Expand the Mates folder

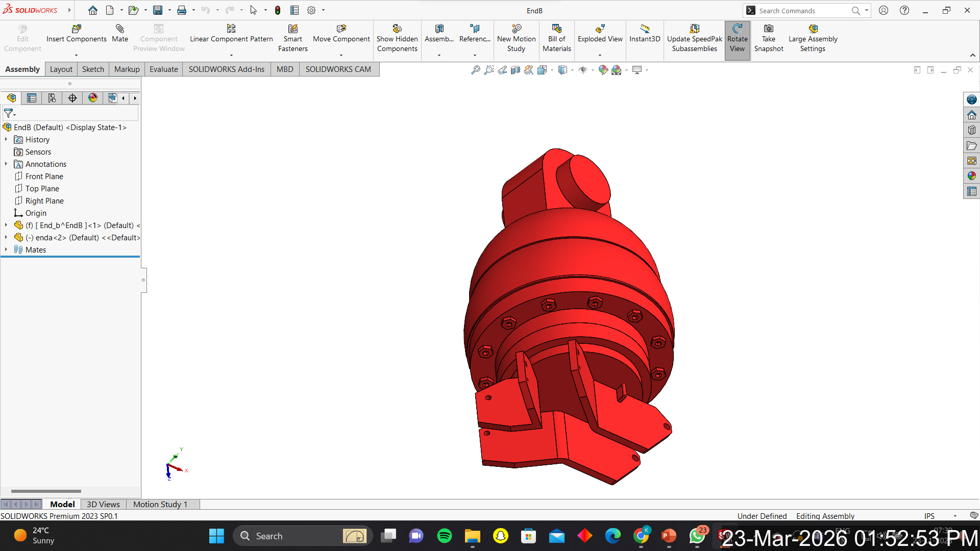pyautogui.click(x=6, y=249)
